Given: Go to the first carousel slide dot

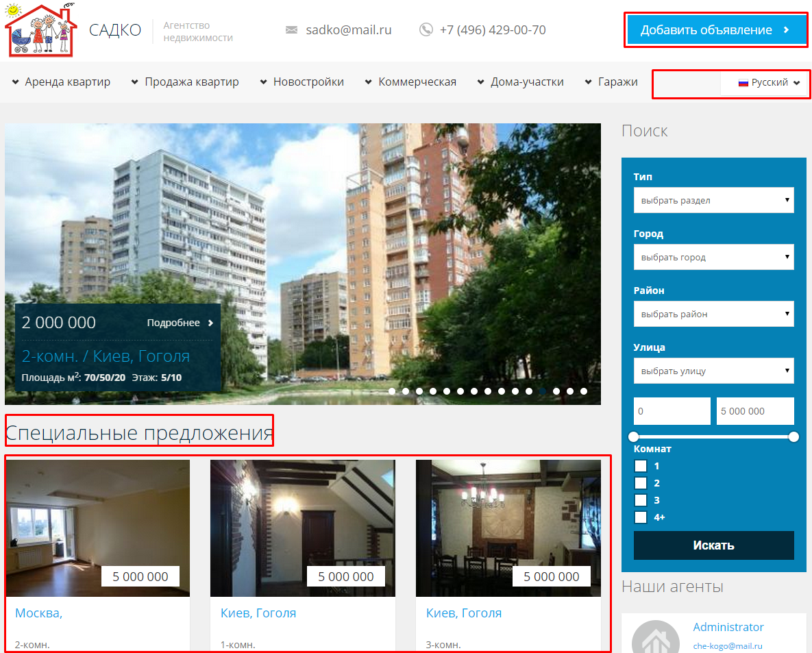Looking at the screenshot, I should [392, 391].
